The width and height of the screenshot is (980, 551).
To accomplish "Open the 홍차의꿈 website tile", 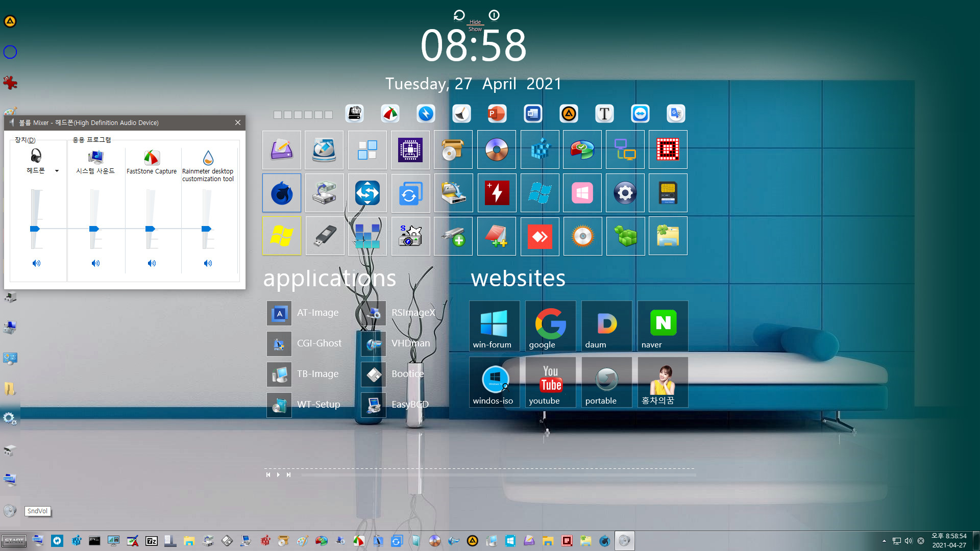I will 663,382.
